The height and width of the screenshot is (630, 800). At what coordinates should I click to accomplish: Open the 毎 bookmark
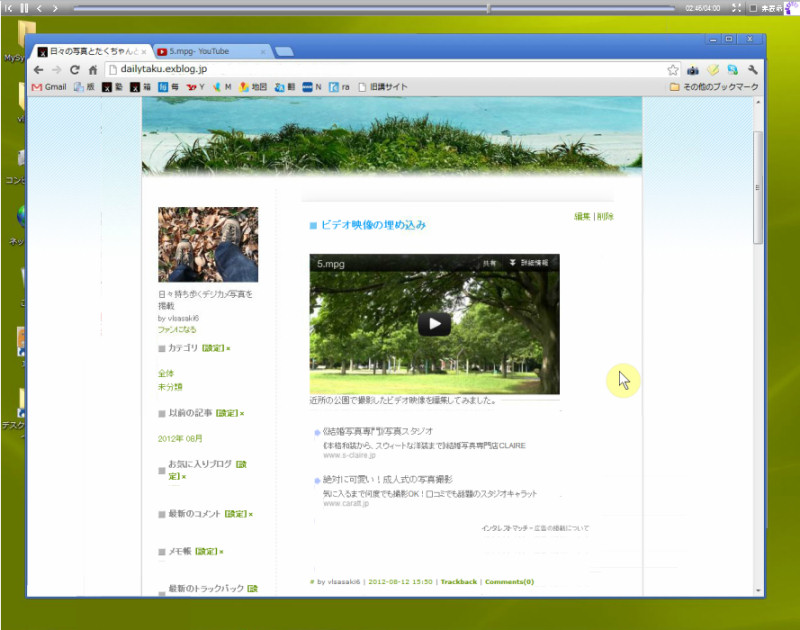(x=168, y=87)
